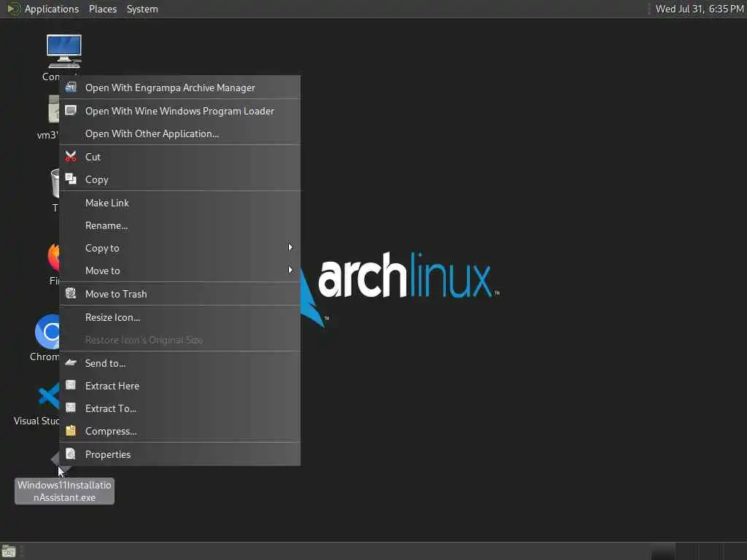This screenshot has width=747, height=560.
Task: Select Make Link entry
Action: coord(180,203)
